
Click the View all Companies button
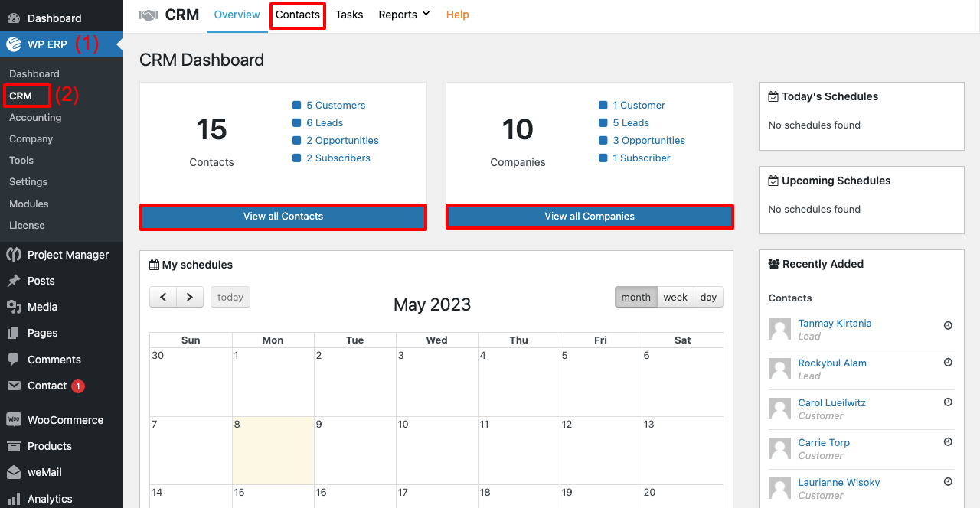pyautogui.click(x=590, y=217)
